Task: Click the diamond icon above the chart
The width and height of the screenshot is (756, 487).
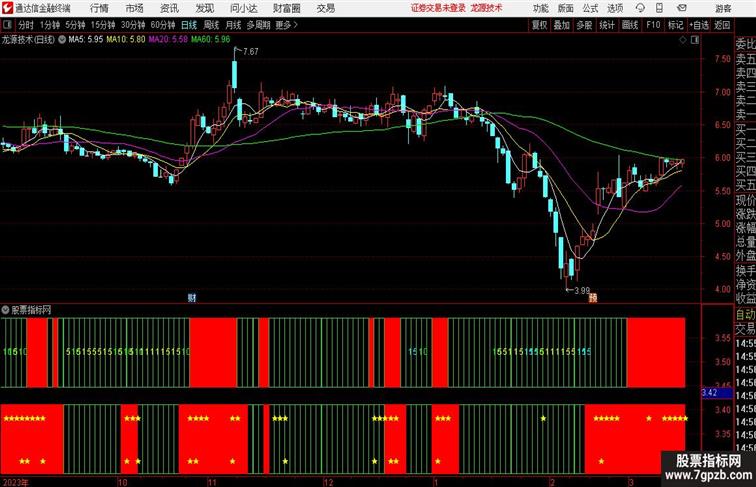Action: coord(683,40)
